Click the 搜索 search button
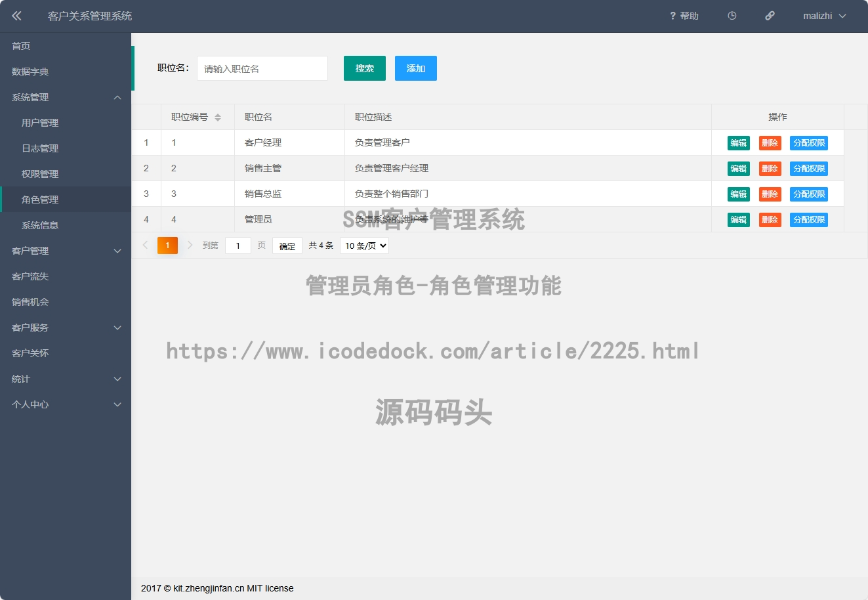Viewport: 868px width, 600px height. pyautogui.click(x=365, y=68)
